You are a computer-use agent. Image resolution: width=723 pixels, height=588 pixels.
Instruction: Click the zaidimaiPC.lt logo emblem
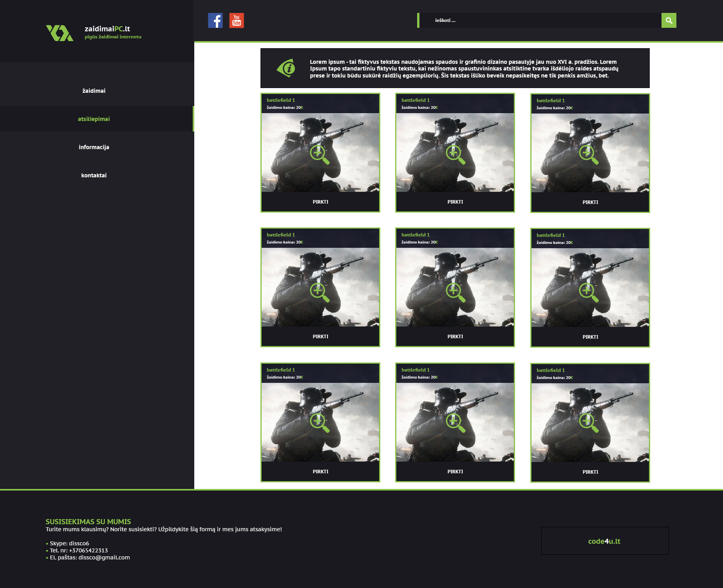click(60, 33)
